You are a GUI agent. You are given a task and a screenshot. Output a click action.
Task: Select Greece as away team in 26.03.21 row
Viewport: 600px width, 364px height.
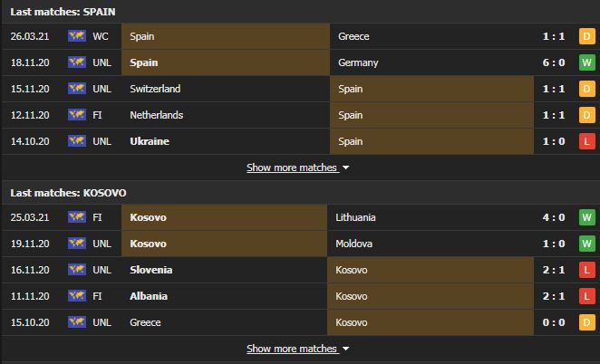(x=353, y=36)
